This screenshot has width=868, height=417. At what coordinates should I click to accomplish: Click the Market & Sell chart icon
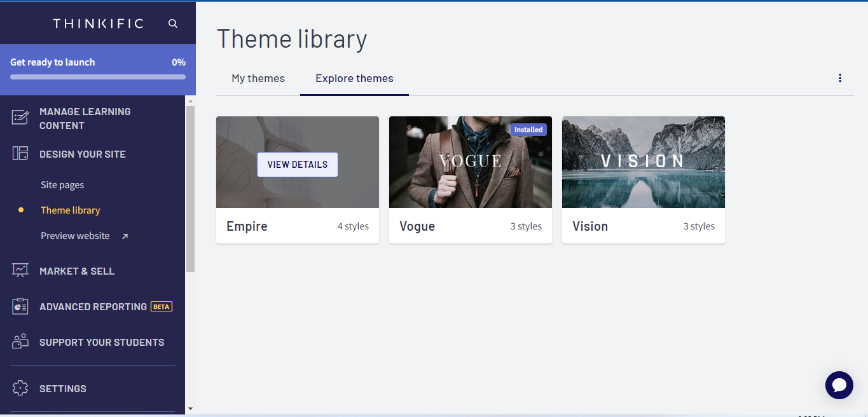[20, 271]
